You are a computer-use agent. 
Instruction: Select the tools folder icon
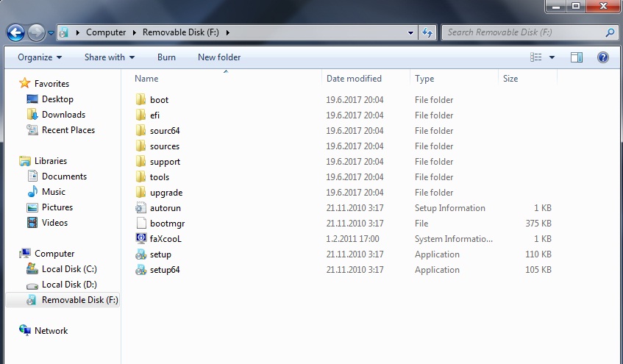140,176
